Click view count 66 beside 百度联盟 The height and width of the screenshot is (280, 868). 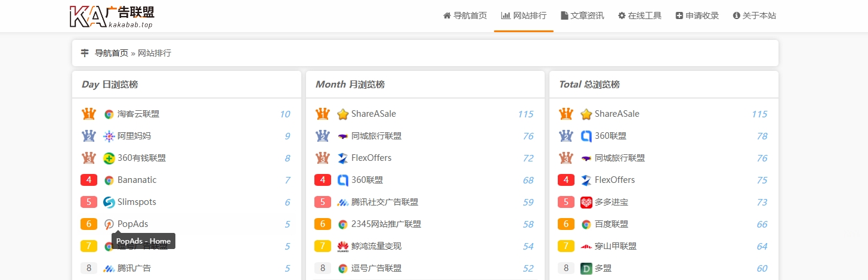pos(762,225)
